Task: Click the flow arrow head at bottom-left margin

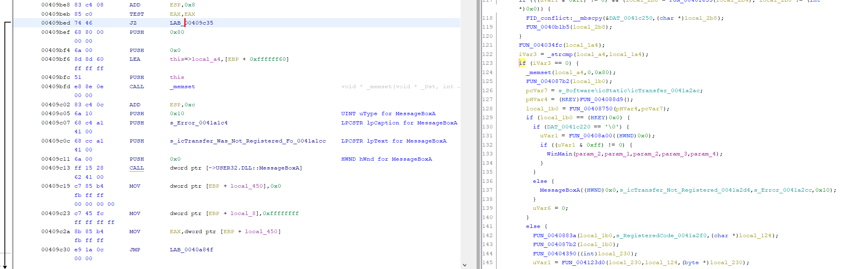Action: point(5,266)
